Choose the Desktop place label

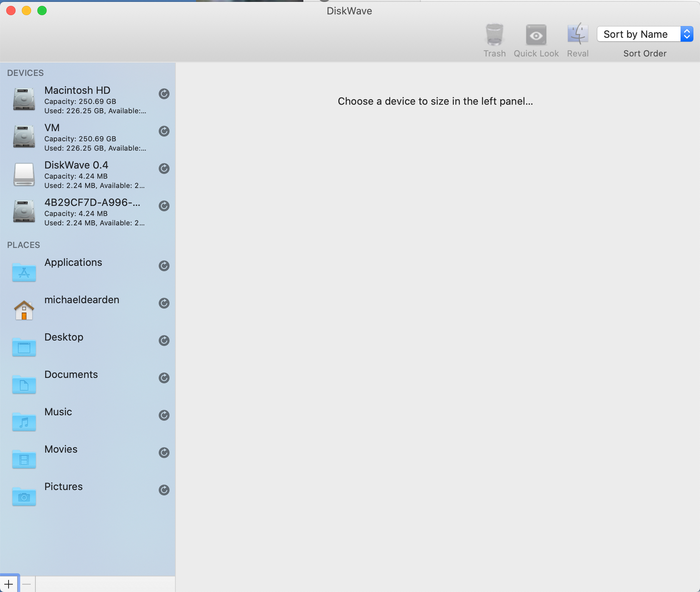pos(64,337)
